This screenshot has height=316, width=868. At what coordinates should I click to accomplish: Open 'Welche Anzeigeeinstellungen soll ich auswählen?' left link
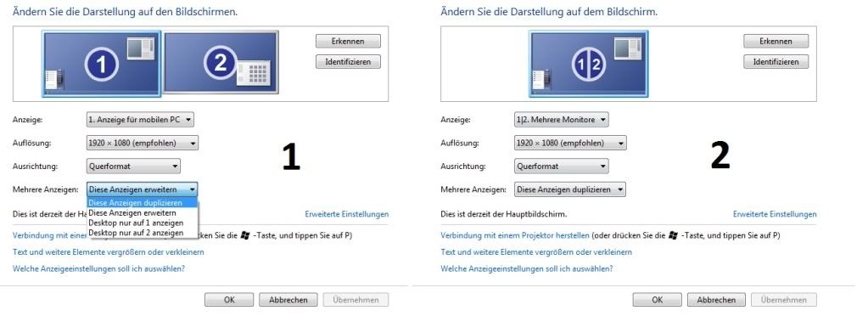pyautogui.click(x=98, y=269)
